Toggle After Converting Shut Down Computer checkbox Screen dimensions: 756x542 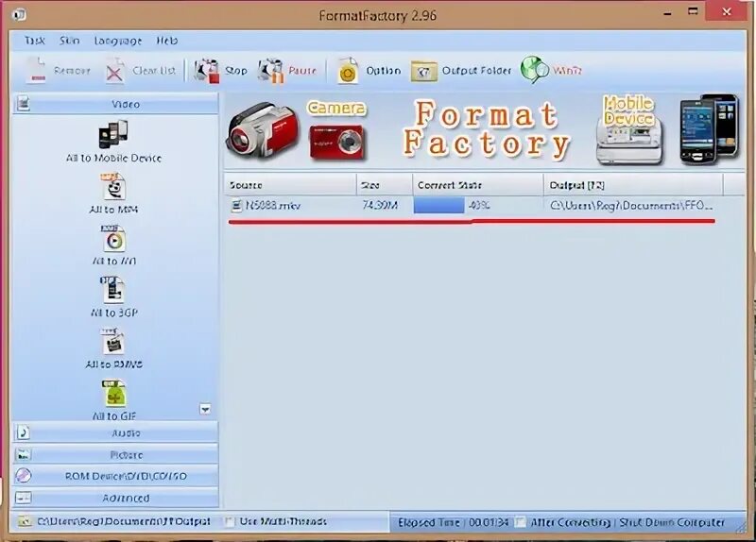pyautogui.click(x=520, y=522)
